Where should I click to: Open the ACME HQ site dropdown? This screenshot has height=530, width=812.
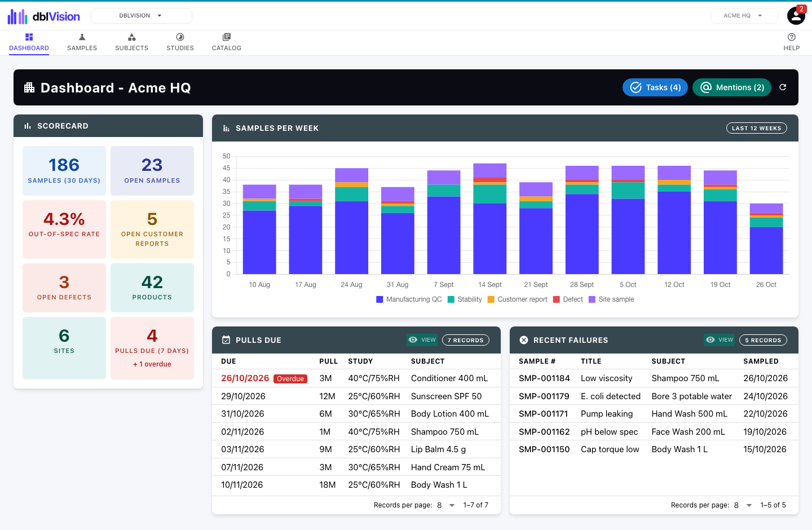click(744, 16)
